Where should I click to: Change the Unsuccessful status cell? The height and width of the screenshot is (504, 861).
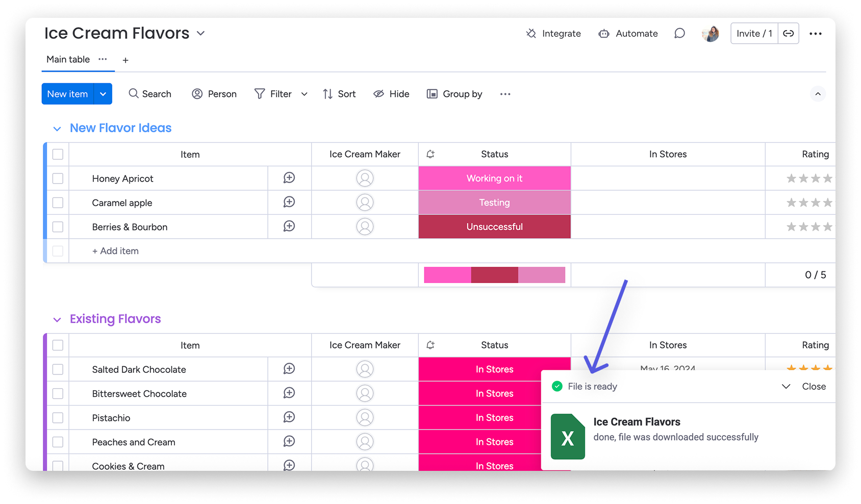click(x=495, y=227)
